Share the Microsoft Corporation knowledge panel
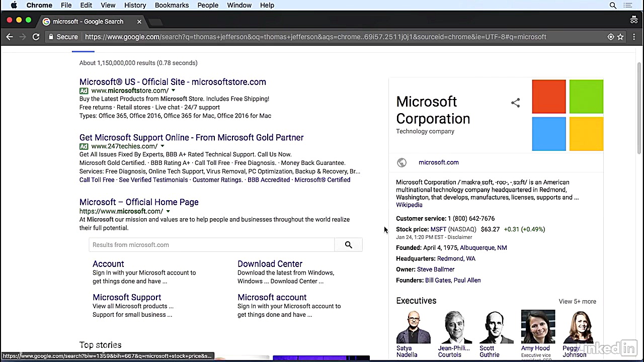Image resolution: width=644 pixels, height=362 pixels. pyautogui.click(x=515, y=103)
